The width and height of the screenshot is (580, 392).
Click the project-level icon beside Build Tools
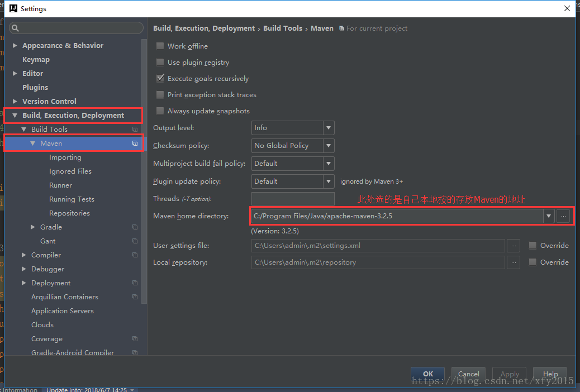135,129
